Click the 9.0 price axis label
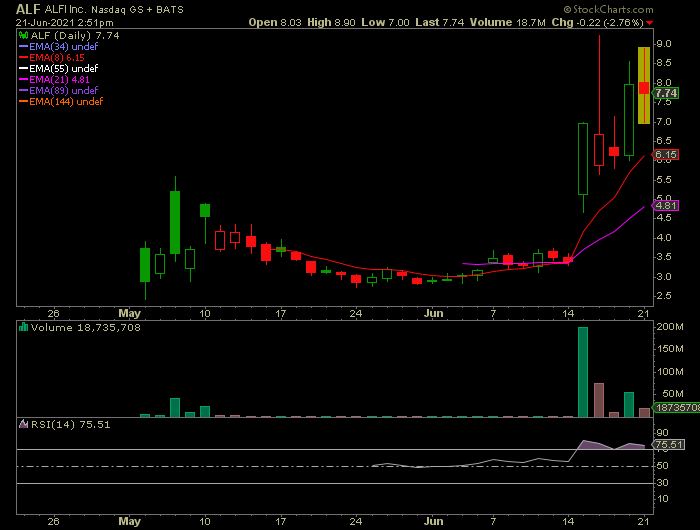 (663, 44)
